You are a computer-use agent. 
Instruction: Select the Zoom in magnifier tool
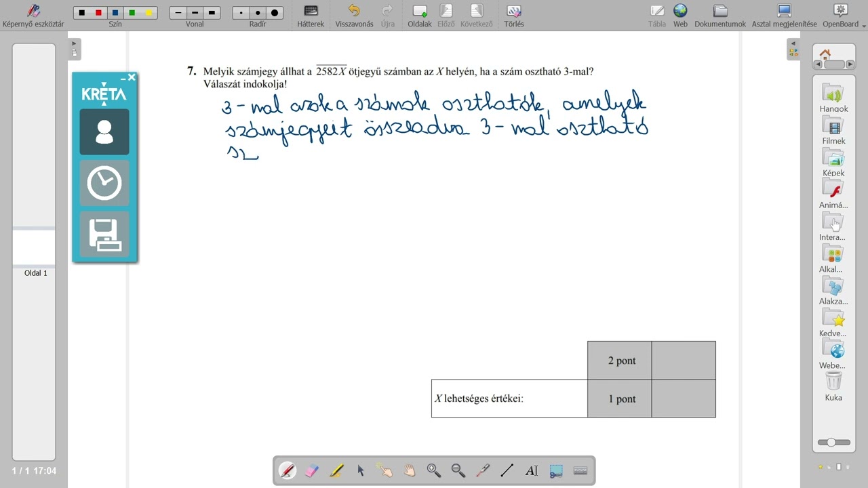[x=434, y=470]
